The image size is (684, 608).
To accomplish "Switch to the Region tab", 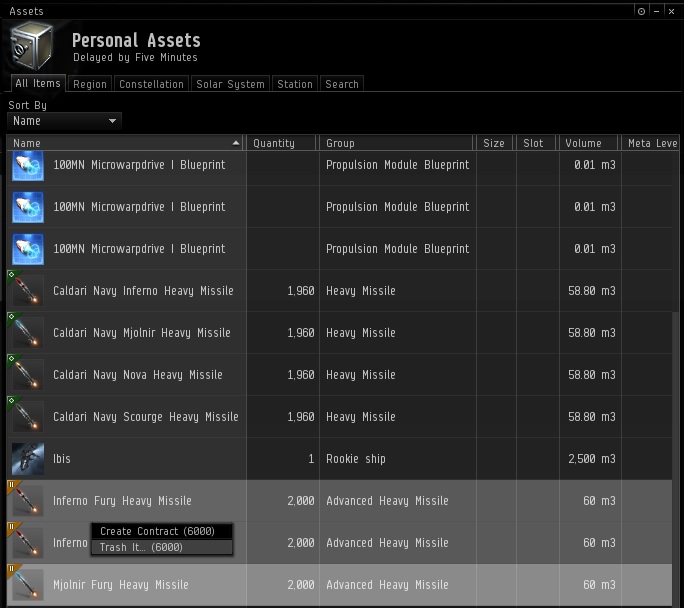I will point(90,84).
